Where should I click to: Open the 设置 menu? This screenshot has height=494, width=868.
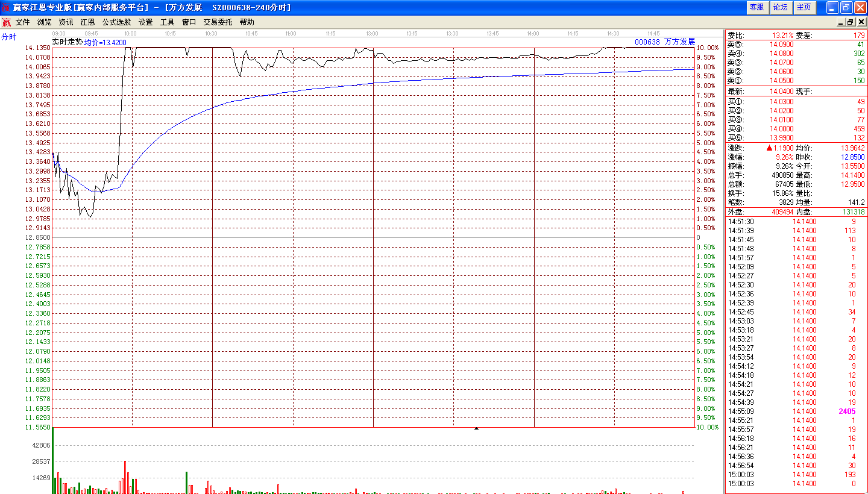tap(146, 22)
